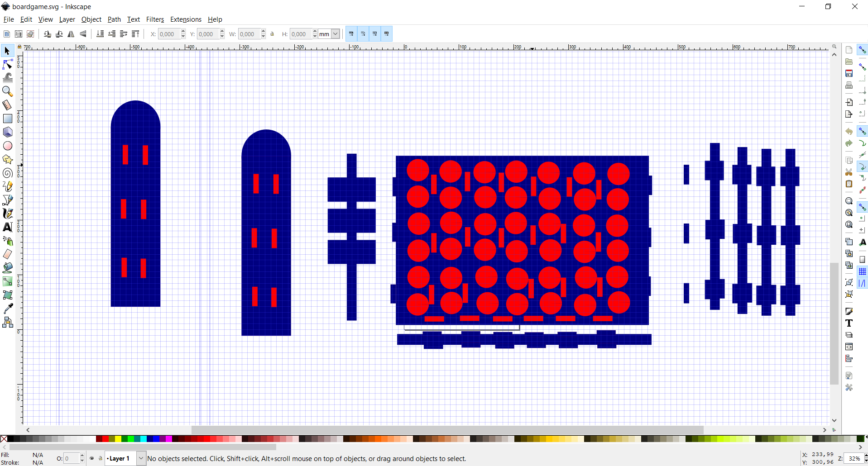
Task: Select the Ellipse tool
Action: tap(7, 146)
